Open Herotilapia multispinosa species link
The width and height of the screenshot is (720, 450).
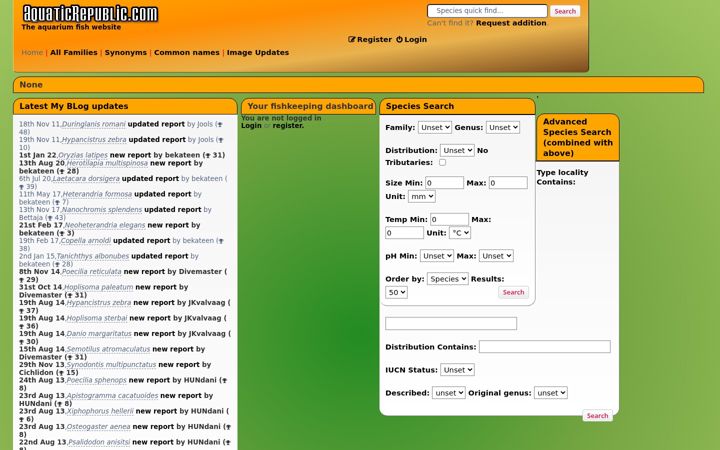(x=107, y=163)
